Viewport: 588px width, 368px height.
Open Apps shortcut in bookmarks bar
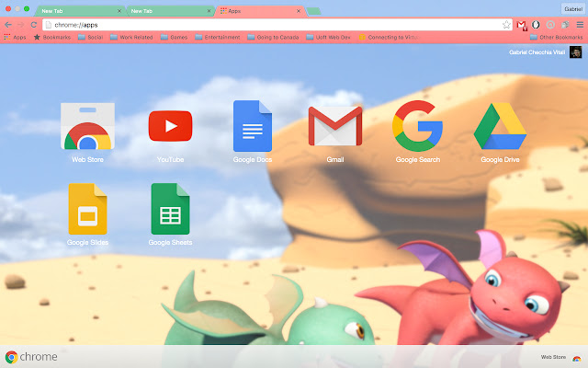tap(15, 37)
